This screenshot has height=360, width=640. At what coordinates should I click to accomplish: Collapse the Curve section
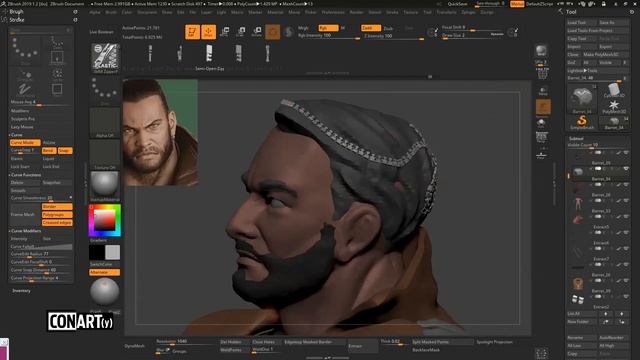[x=16, y=135]
